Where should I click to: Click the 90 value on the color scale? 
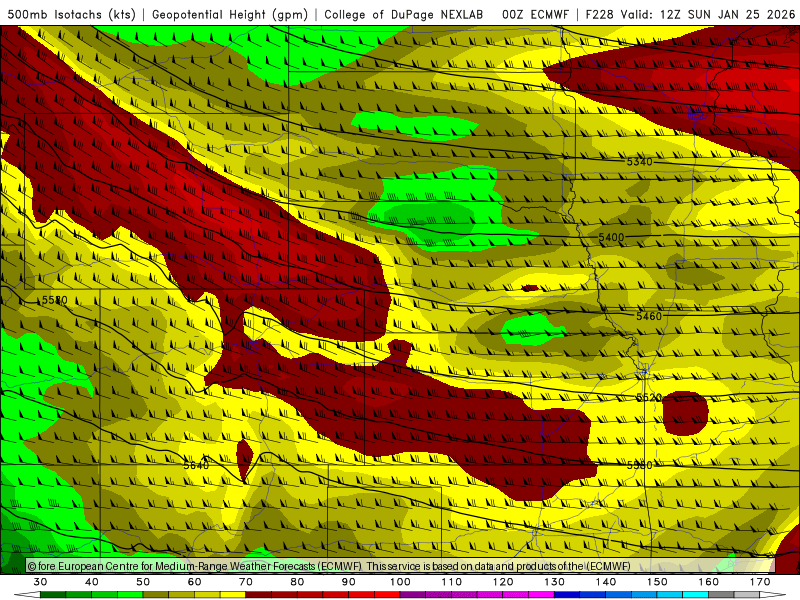348,582
